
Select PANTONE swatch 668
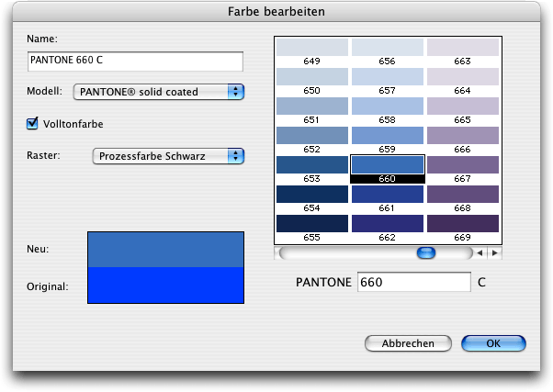click(x=463, y=195)
